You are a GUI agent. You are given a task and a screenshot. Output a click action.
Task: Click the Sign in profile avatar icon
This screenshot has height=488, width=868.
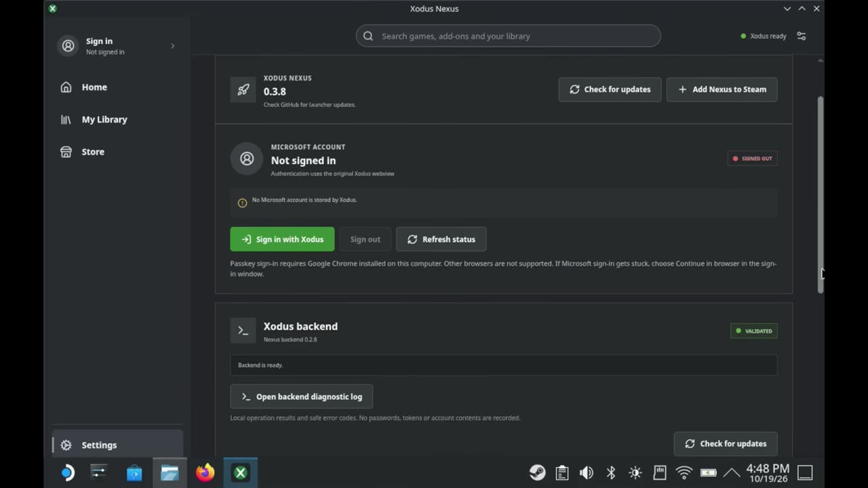[x=68, y=46]
